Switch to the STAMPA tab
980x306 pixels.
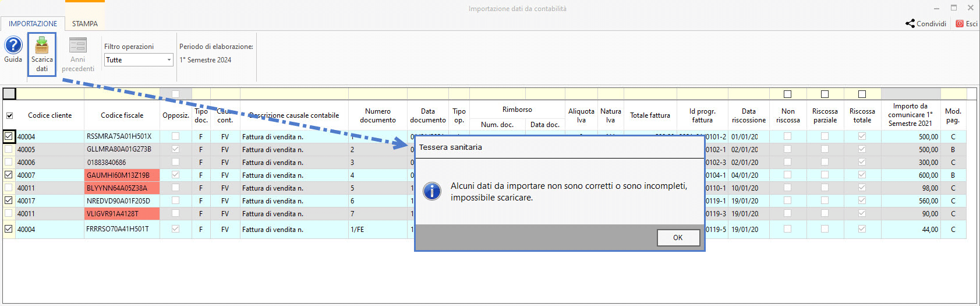point(85,24)
